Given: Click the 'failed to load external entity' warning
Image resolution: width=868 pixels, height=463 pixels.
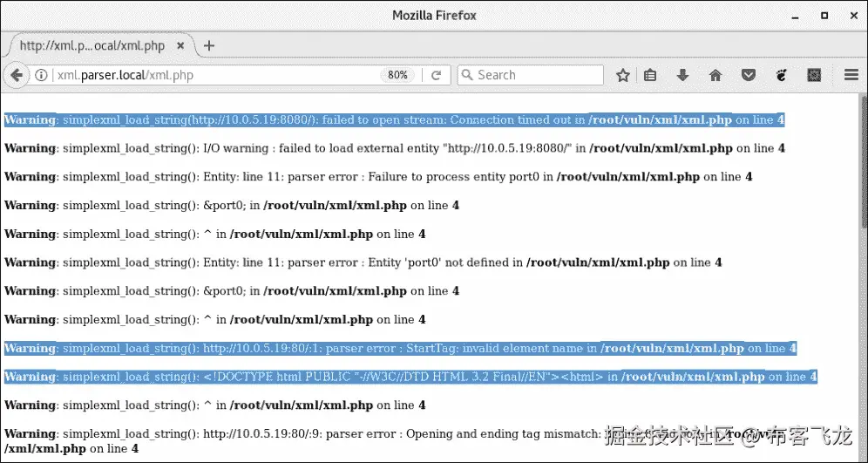Looking at the screenshot, I should click(394, 148).
